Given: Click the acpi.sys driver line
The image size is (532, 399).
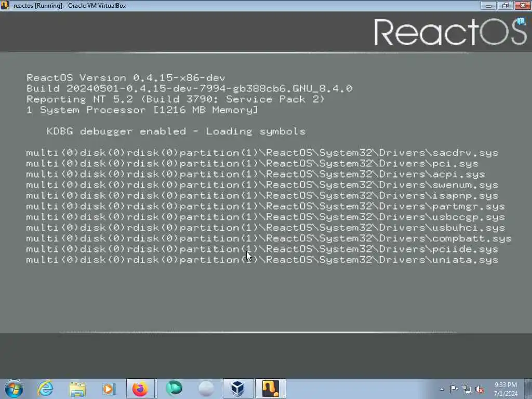Looking at the screenshot, I should click(256, 175).
